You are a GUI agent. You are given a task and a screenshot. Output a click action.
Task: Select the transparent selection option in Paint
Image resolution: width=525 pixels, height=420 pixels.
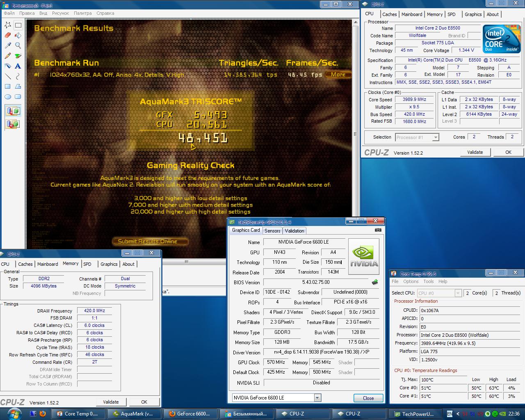[13, 123]
